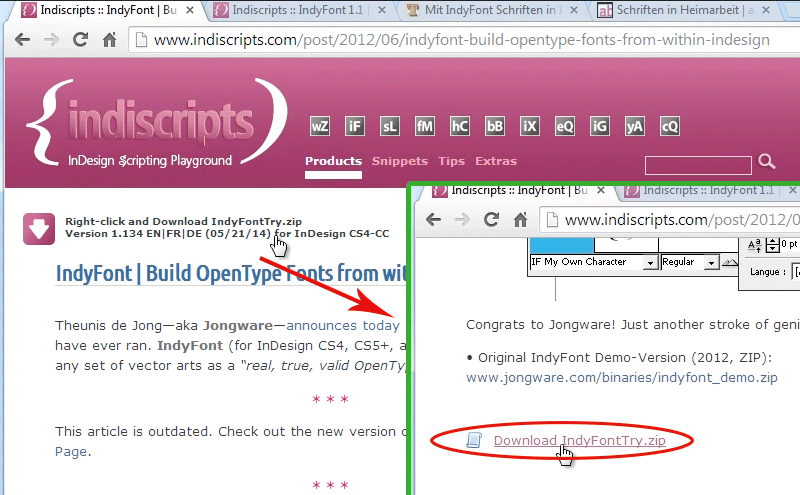The image size is (800, 495).
Task: Go back in the main browser window
Action: click(x=22, y=39)
